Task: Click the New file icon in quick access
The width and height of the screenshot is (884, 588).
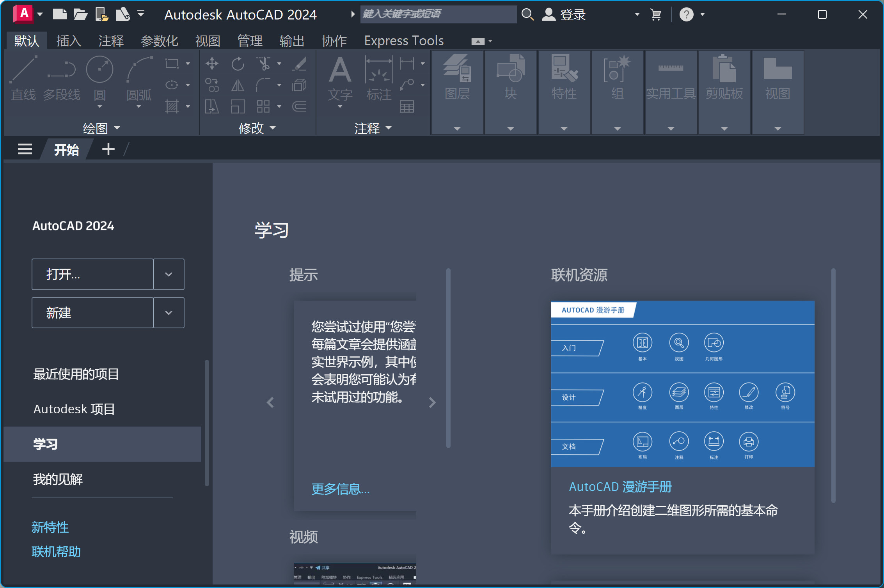Action: coord(60,14)
